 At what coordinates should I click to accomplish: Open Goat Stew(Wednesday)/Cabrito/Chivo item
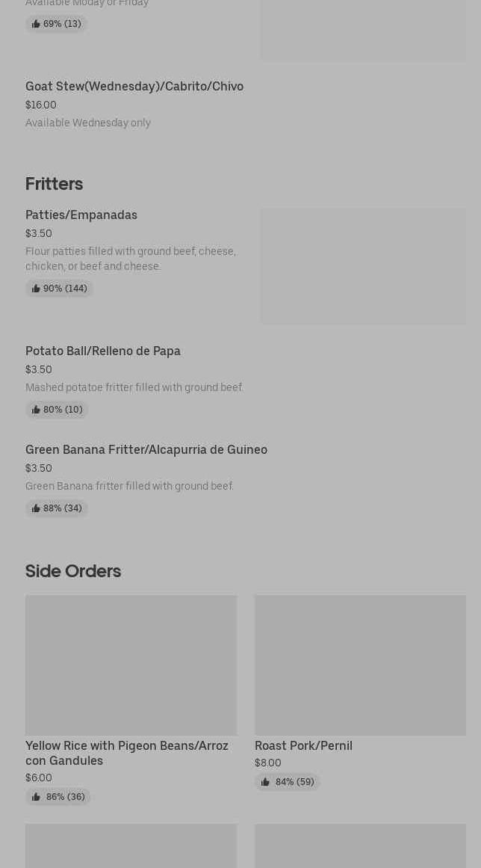(x=134, y=87)
